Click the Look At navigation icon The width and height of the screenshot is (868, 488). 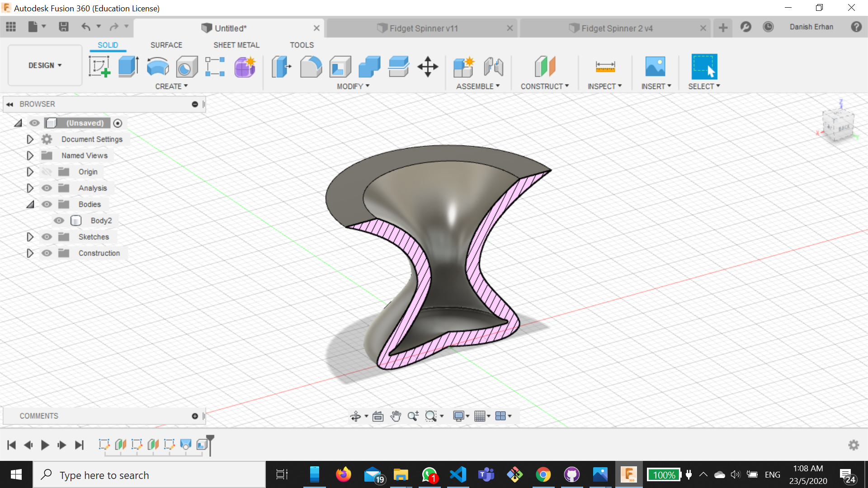coord(378,416)
